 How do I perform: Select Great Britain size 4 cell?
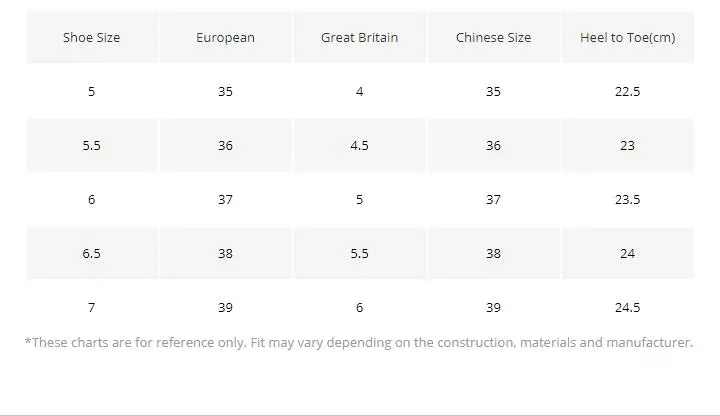pyautogui.click(x=359, y=92)
